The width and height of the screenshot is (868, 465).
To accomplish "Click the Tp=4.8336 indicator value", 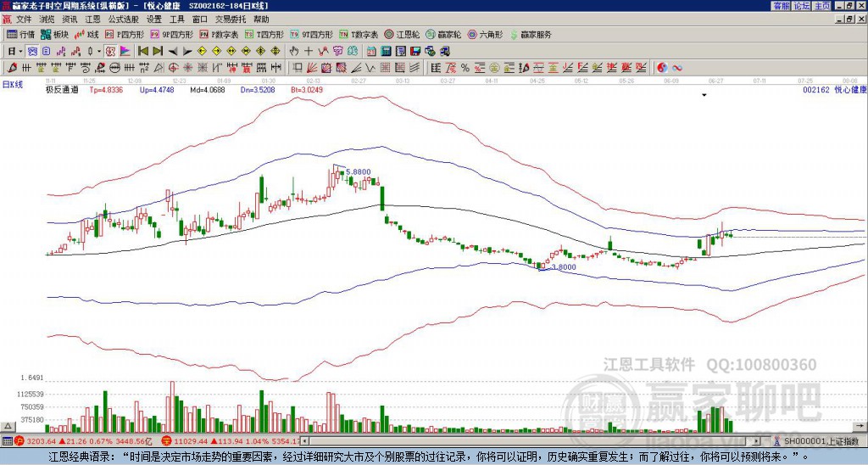I will point(106,89).
